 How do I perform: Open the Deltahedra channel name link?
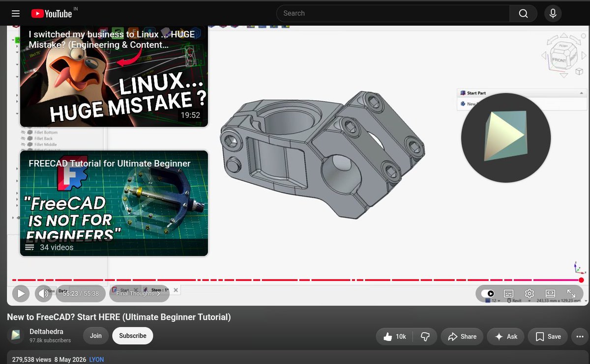click(46, 332)
